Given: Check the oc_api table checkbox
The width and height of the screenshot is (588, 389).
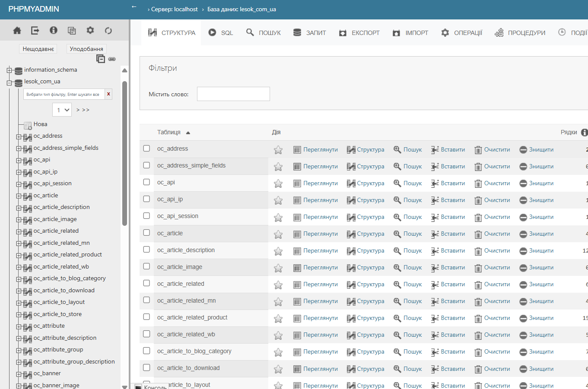Looking at the screenshot, I should tap(146, 182).
